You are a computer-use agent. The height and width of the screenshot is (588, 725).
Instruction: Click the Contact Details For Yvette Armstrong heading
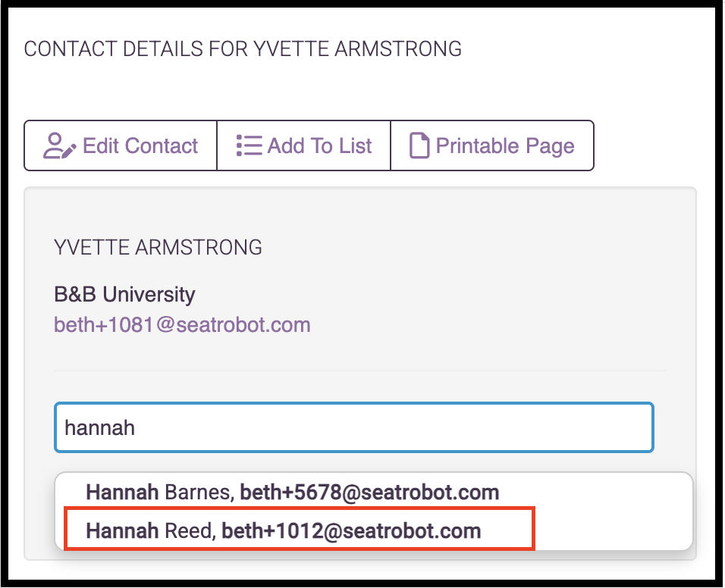(243, 49)
